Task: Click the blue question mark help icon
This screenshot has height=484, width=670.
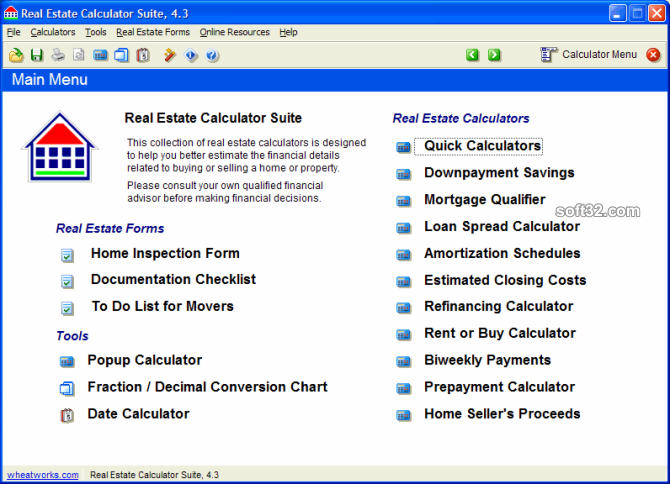Action: point(212,55)
